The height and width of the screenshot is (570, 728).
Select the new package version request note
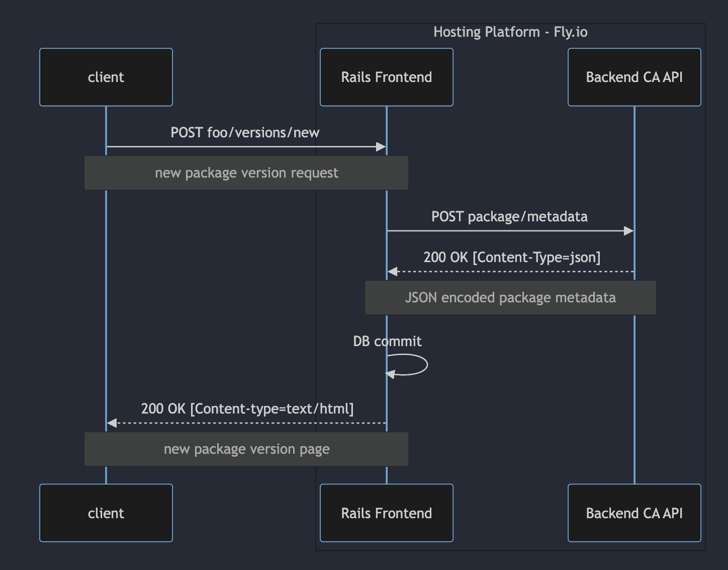point(246,173)
